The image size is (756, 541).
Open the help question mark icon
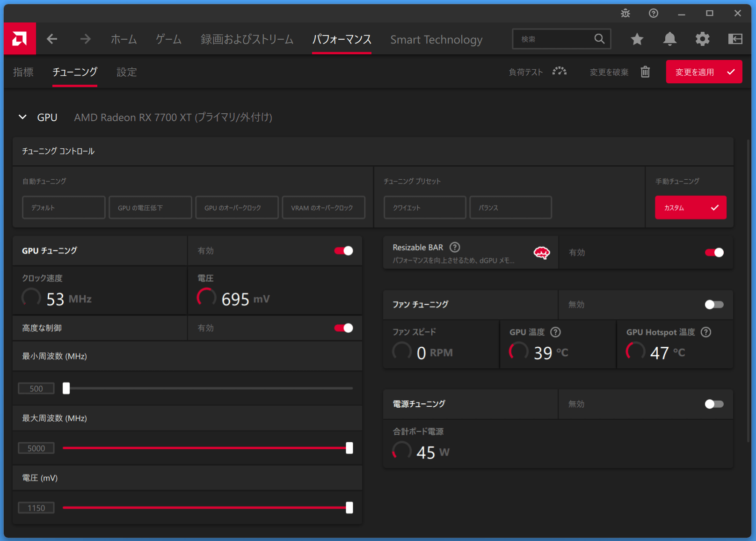pos(654,13)
